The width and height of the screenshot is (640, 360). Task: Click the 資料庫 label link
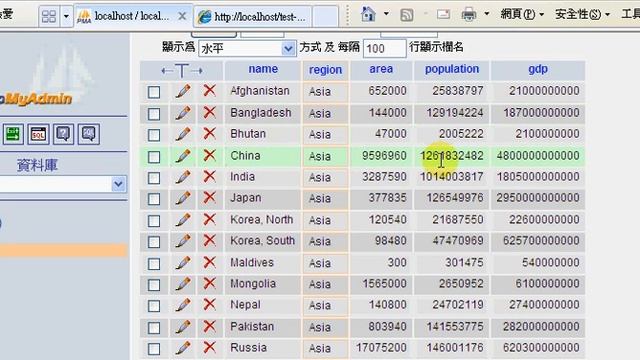pos(37,165)
